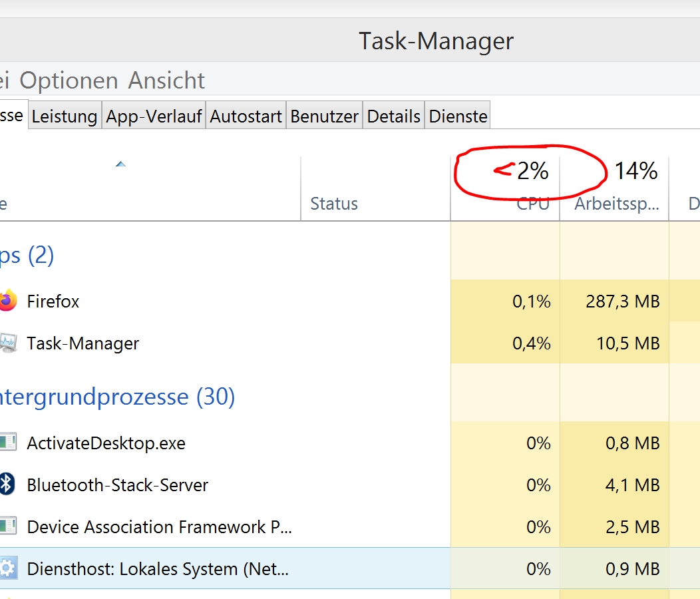Viewport: 700px width, 599px height.
Task: Click the Status column header
Action: 334,204
